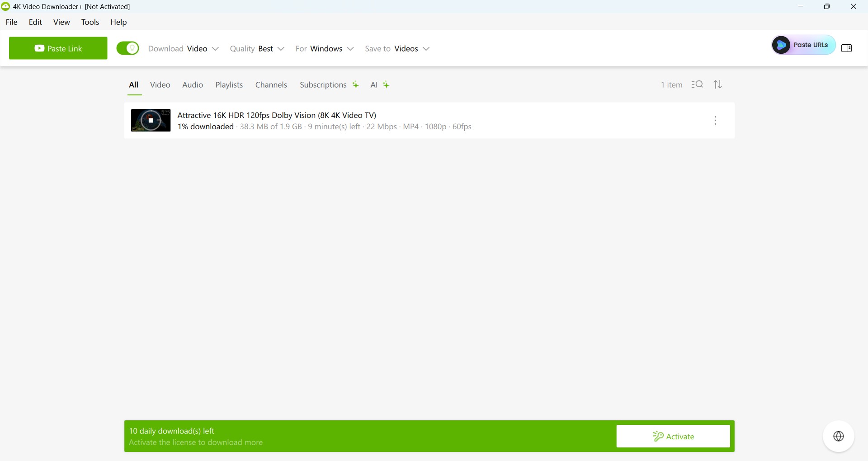Change the Save to Videos folder dropdown

pos(397,49)
